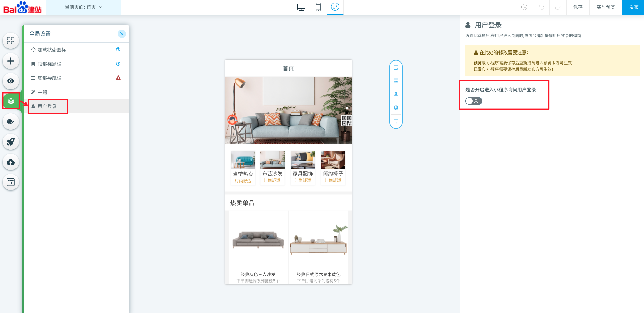Click the pin icon in floating toolbar
This screenshot has width=644, height=313.
coord(396,94)
